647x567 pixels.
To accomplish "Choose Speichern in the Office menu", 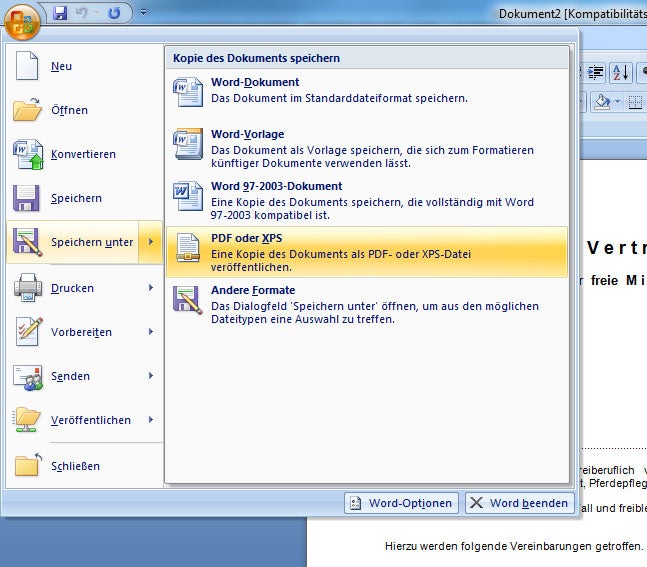I will click(x=85, y=198).
